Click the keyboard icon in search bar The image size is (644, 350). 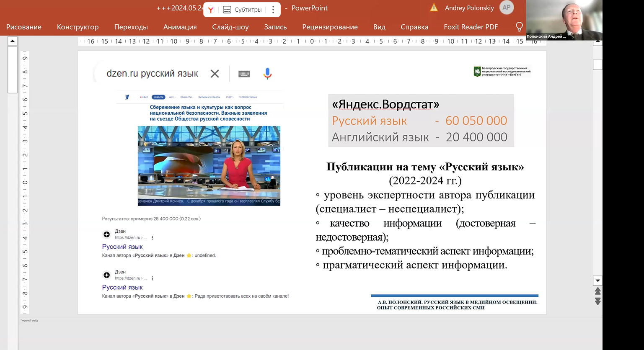point(244,74)
